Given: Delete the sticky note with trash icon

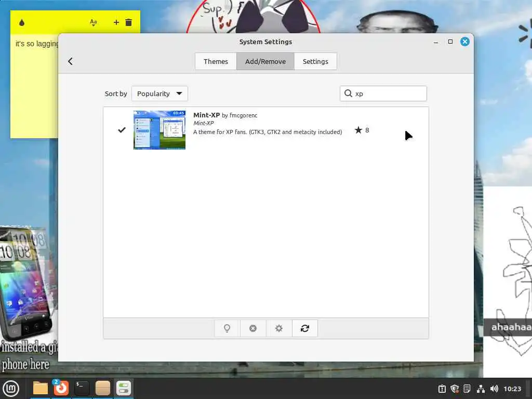Looking at the screenshot, I should coord(129,22).
